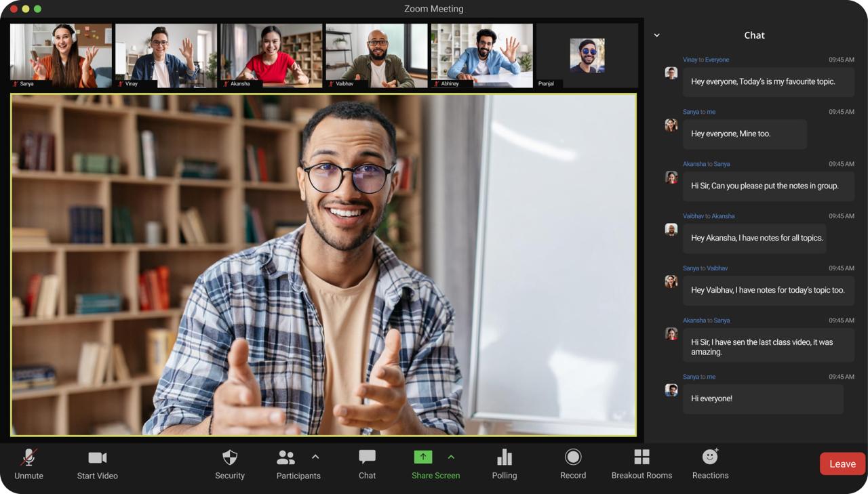Image resolution: width=868 pixels, height=494 pixels.
Task: Select message "Hey Akansha, I have notes for all topics."
Action: 755,239
